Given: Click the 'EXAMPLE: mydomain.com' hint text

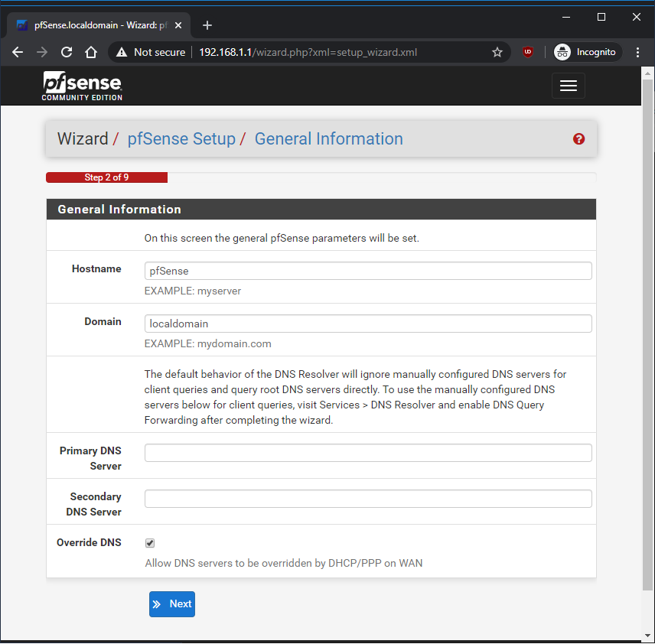Looking at the screenshot, I should (x=207, y=343).
